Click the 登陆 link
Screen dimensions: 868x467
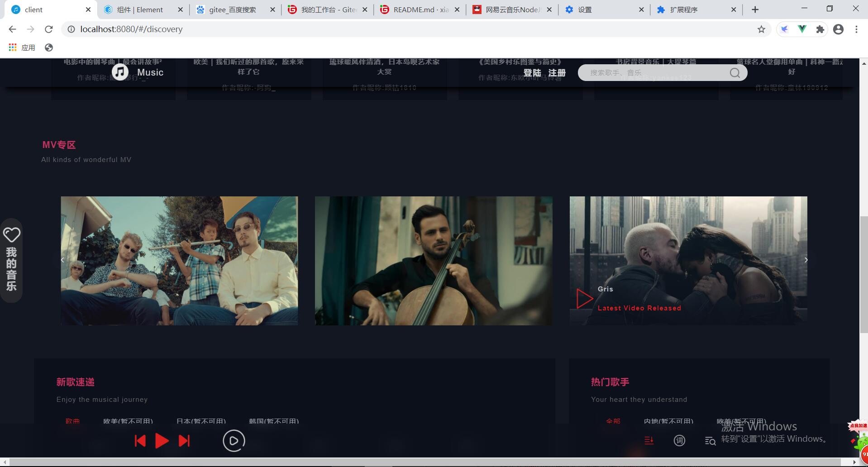click(x=533, y=73)
